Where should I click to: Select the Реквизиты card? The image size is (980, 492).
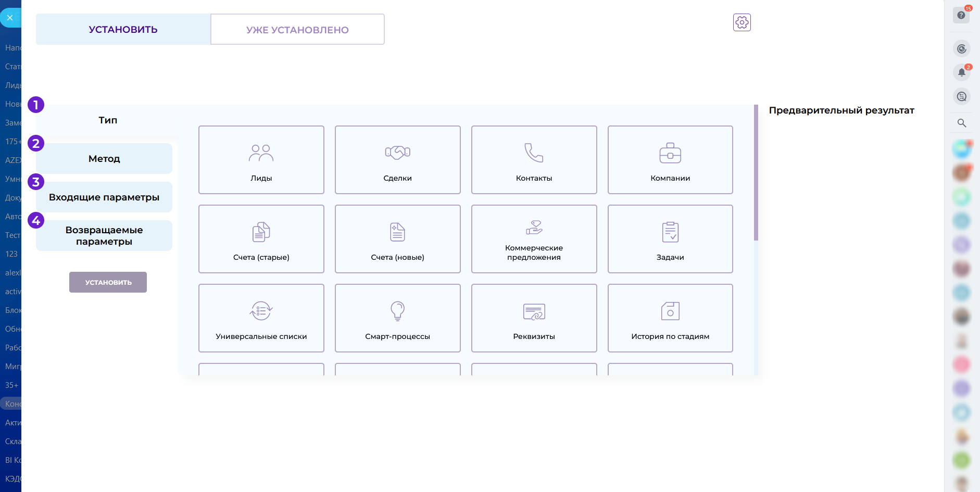click(x=534, y=318)
